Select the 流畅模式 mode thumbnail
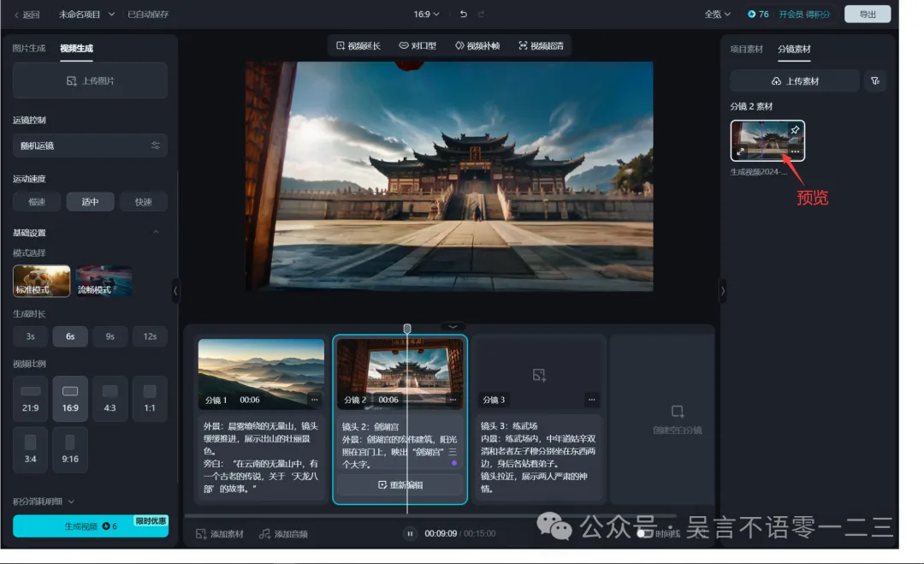Image resolution: width=924 pixels, height=564 pixels. coord(104,282)
